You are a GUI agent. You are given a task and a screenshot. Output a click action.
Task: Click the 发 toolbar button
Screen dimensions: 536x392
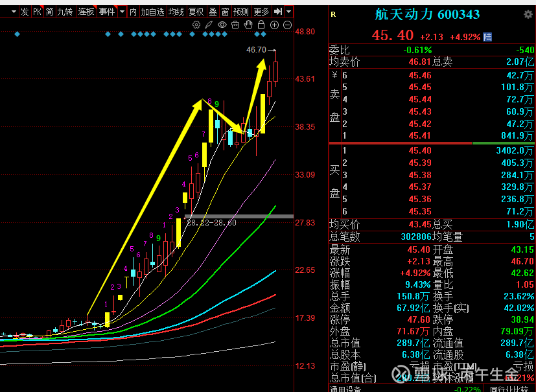(x=25, y=12)
